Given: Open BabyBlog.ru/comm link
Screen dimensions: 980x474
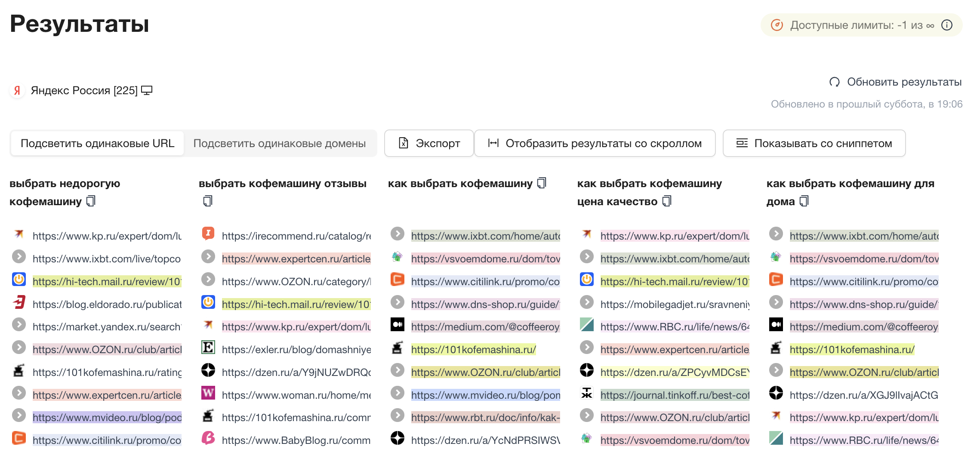Looking at the screenshot, I should [296, 440].
